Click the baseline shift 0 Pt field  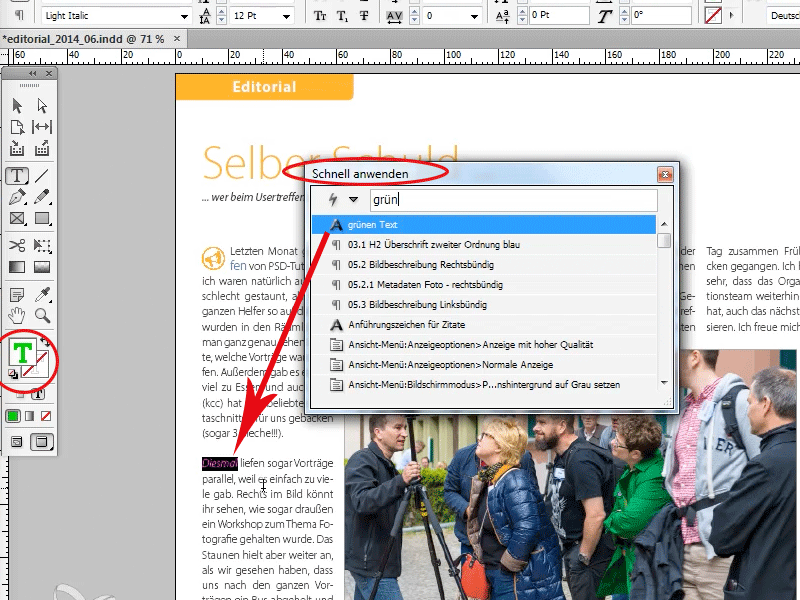pos(559,15)
